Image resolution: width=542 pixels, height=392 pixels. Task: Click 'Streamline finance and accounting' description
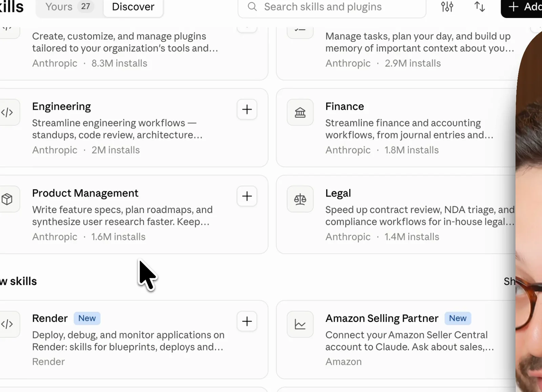[409, 129]
